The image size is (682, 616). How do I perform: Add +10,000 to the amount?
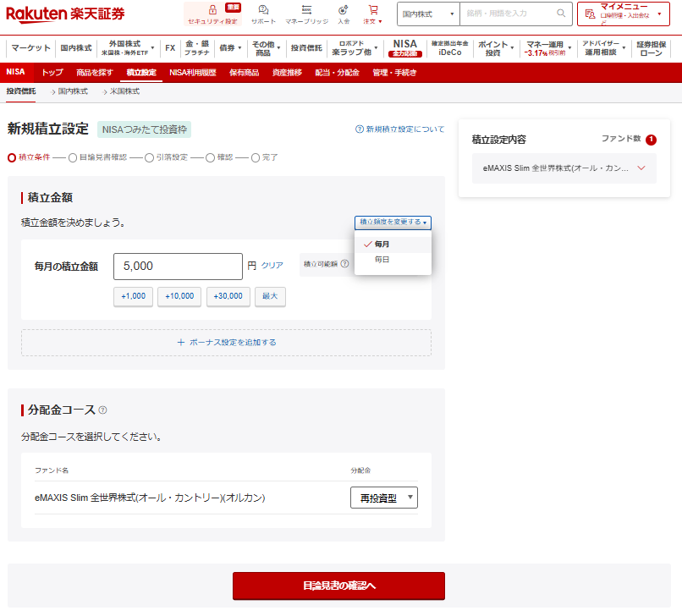pos(179,296)
